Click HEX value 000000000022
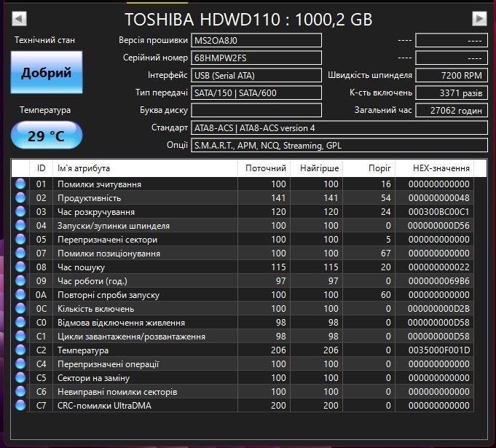Viewport: 496px width, 448px height. [438, 267]
